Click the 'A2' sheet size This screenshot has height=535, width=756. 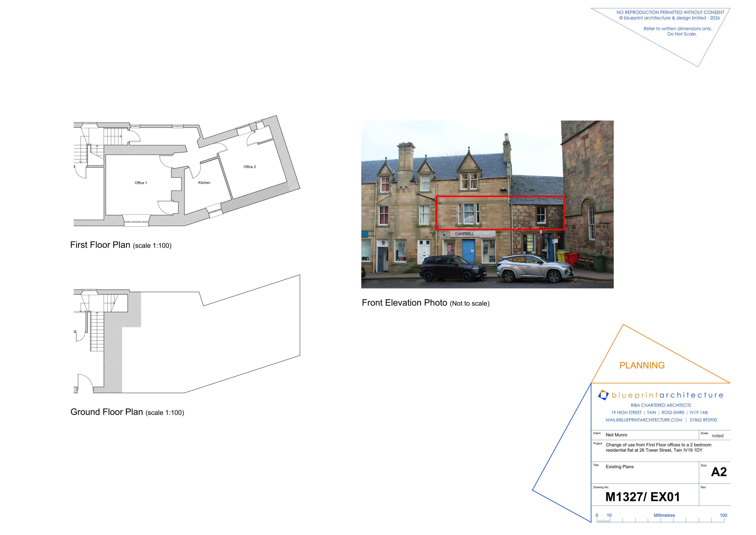point(719,472)
